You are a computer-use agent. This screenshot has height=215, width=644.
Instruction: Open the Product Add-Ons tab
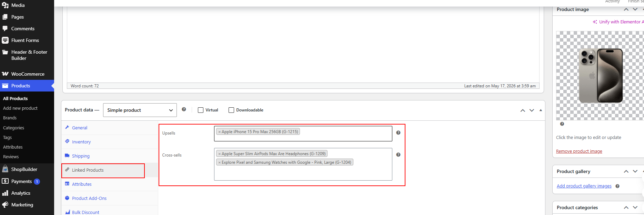[x=110, y=198]
